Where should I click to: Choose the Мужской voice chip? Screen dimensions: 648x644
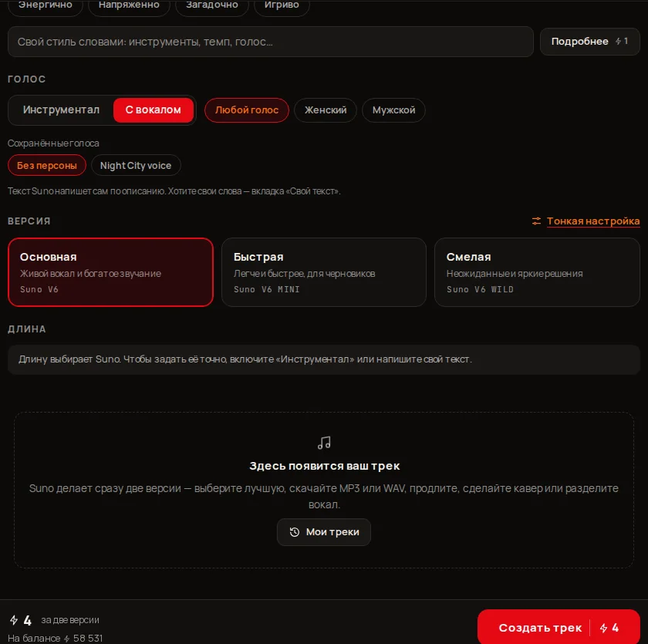coord(393,110)
